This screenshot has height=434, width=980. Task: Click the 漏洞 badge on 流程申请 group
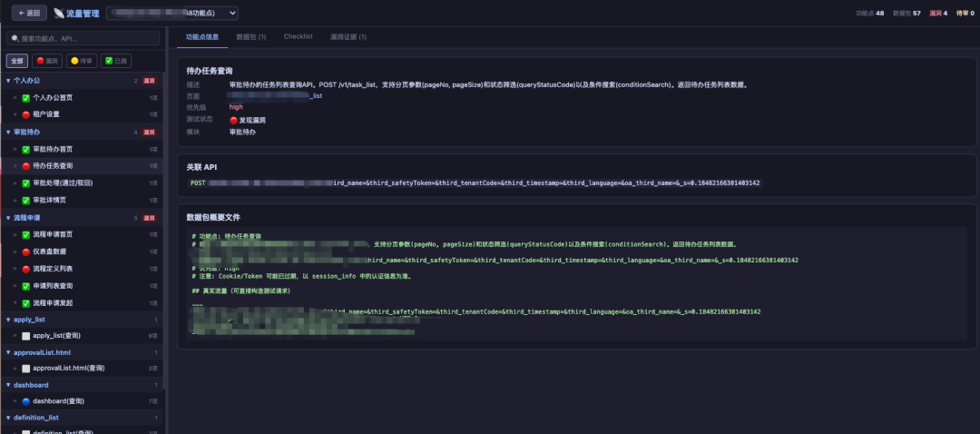[x=149, y=218]
